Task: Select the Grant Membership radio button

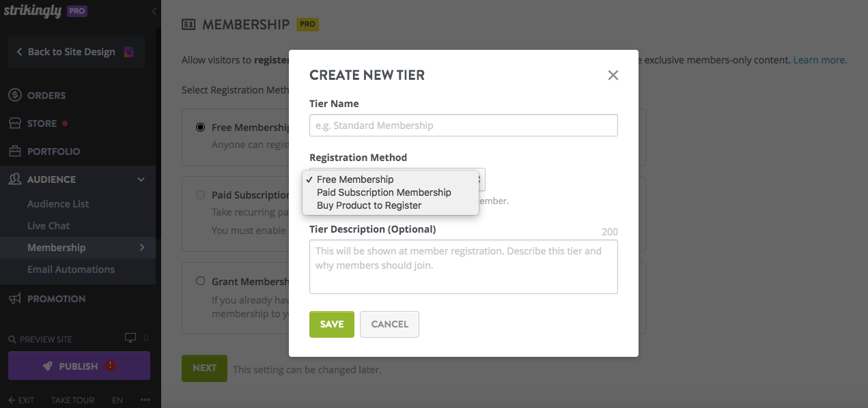Action: pyautogui.click(x=200, y=280)
